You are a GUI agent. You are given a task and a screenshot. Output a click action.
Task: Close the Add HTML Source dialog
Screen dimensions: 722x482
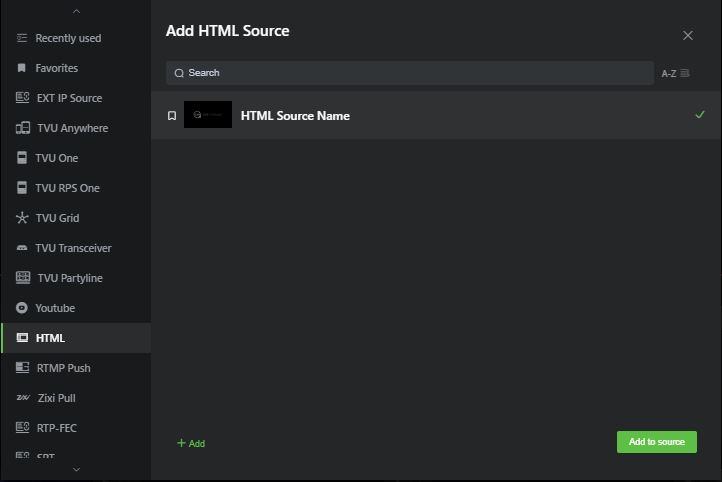coord(687,35)
